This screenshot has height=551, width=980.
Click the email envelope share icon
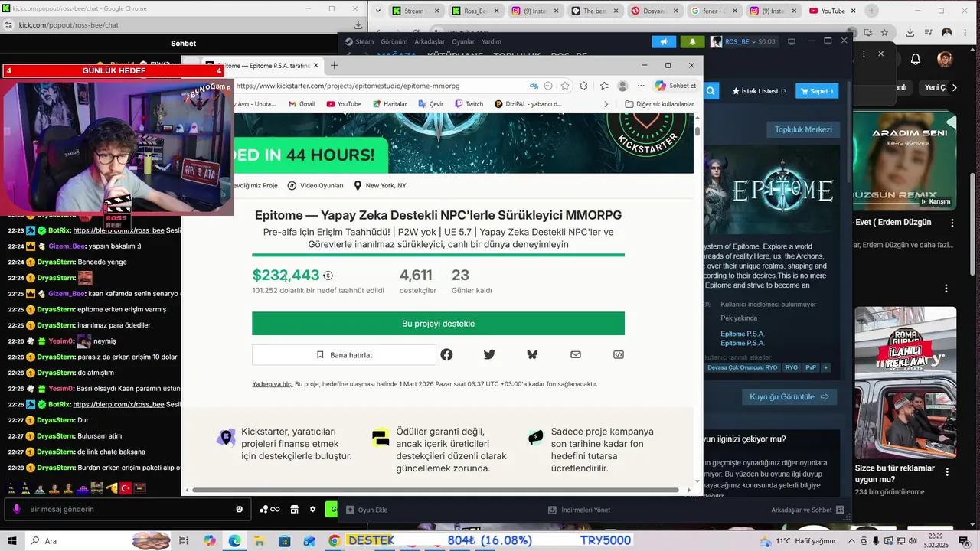pos(576,354)
